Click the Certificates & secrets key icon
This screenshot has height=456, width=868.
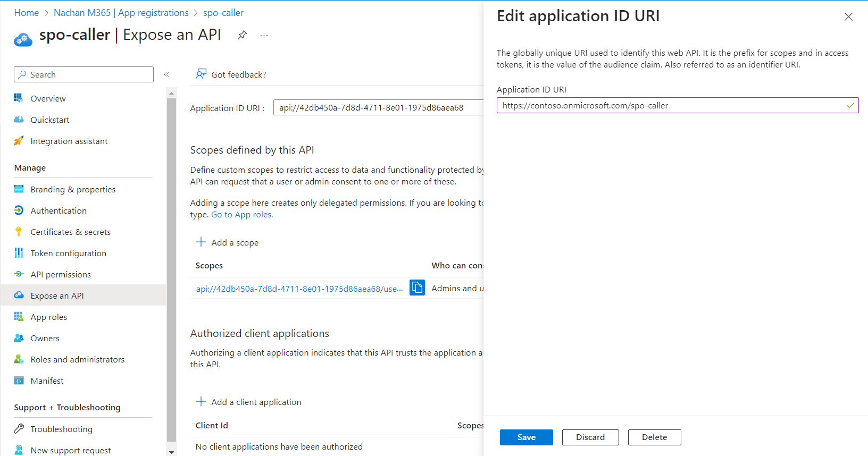point(19,232)
